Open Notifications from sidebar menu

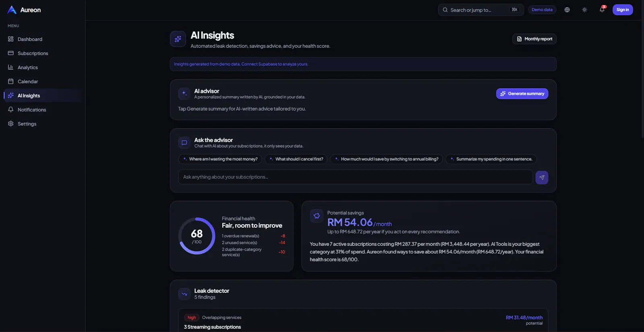click(42, 109)
